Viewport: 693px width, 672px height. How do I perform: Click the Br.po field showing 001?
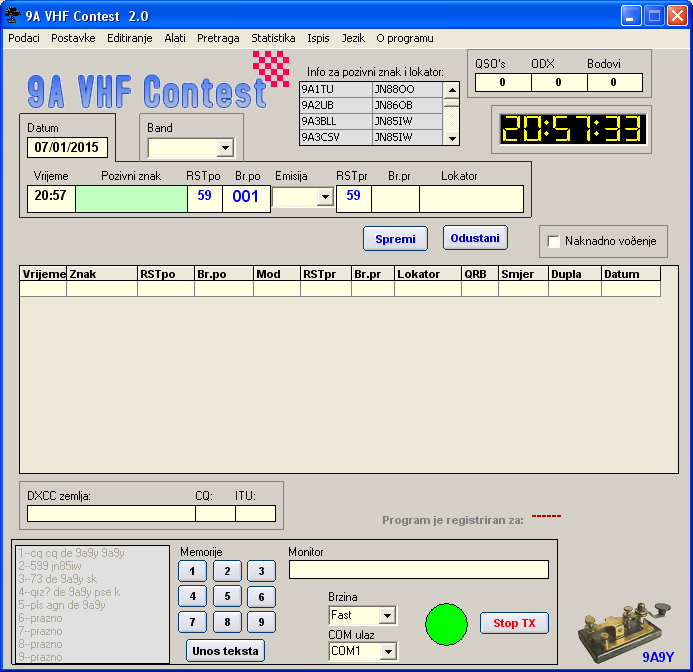tap(246, 199)
